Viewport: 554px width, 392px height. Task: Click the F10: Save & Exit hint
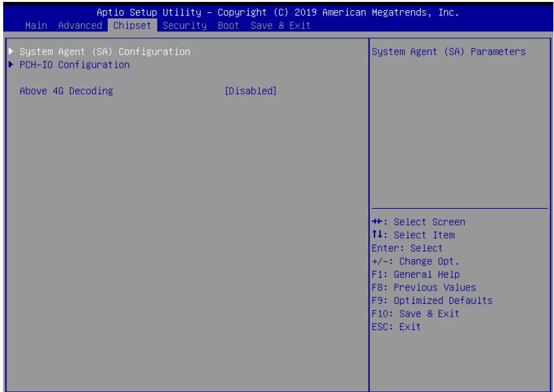[415, 313]
